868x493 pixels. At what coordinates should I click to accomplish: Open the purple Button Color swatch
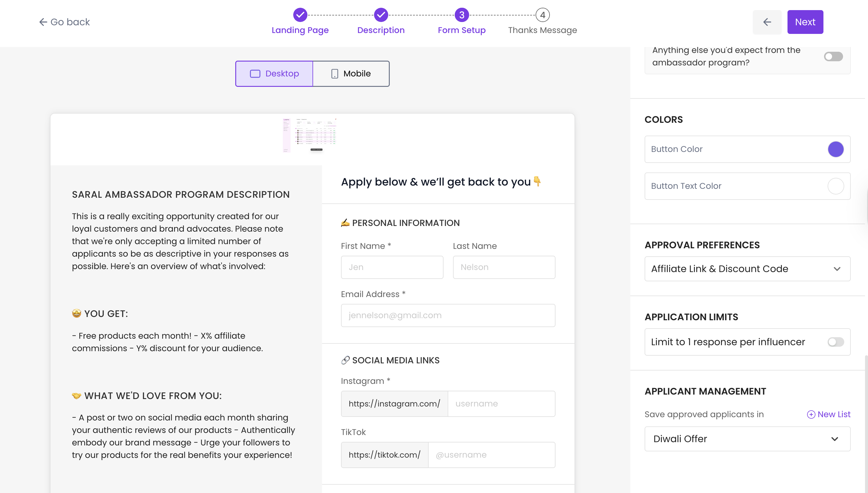pos(835,149)
